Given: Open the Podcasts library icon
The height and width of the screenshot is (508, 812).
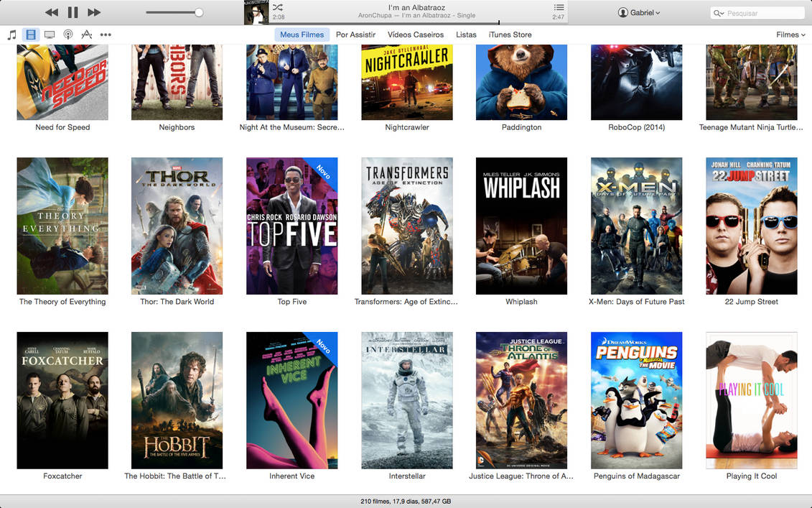Looking at the screenshot, I should pyautogui.click(x=67, y=34).
